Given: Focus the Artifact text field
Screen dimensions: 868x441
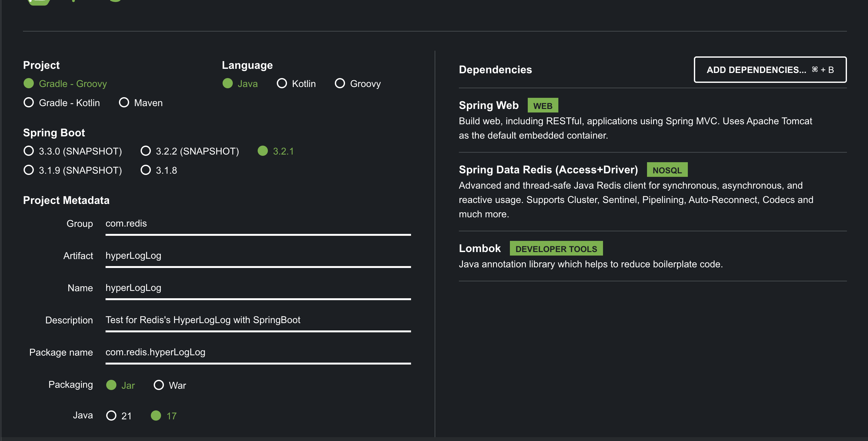Looking at the screenshot, I should point(258,256).
